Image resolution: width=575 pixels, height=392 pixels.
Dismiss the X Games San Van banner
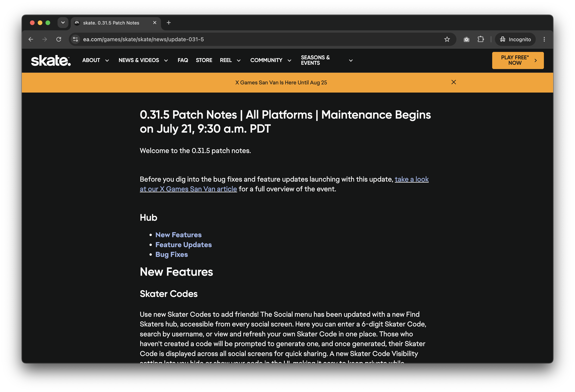(454, 82)
